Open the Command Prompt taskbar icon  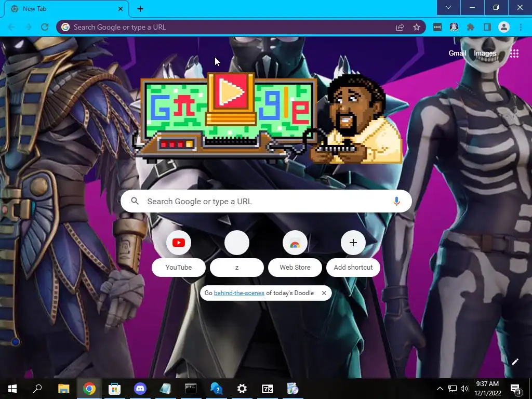click(x=191, y=389)
